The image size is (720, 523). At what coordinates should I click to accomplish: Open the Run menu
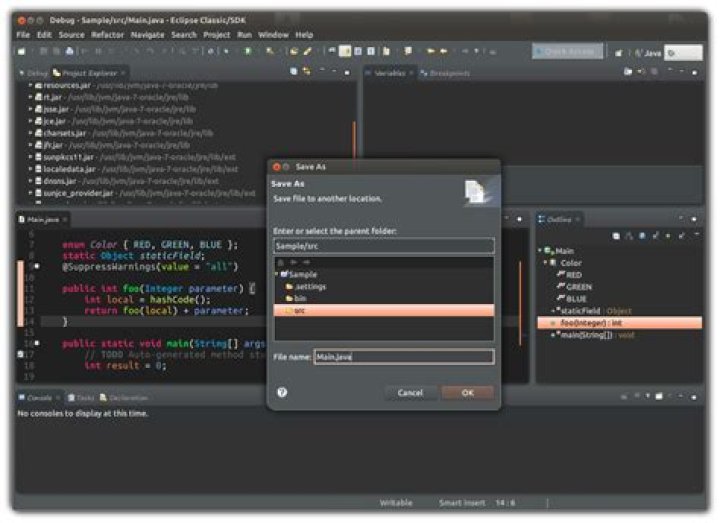click(x=244, y=35)
